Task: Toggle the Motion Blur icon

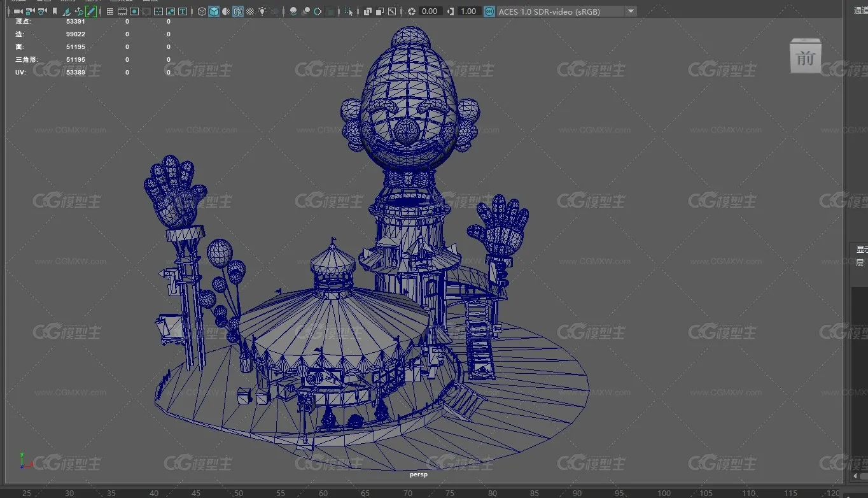Action: (305, 11)
